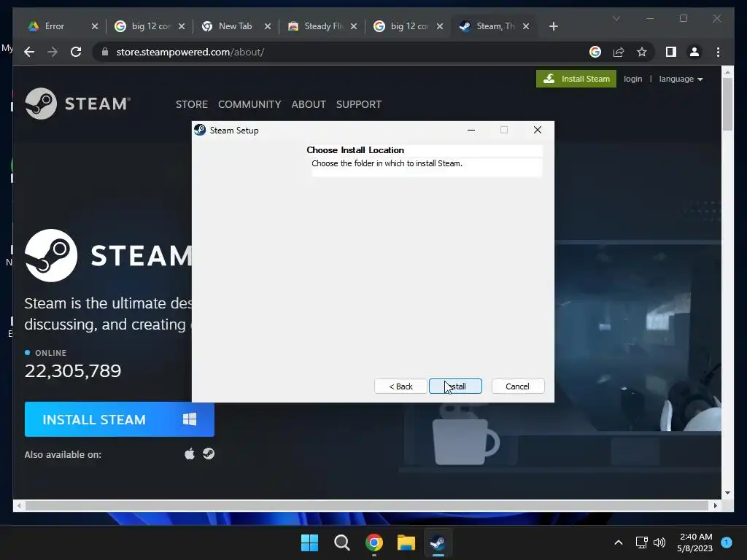Click the address bar URL
This screenshot has width=747, height=560.
click(x=190, y=52)
